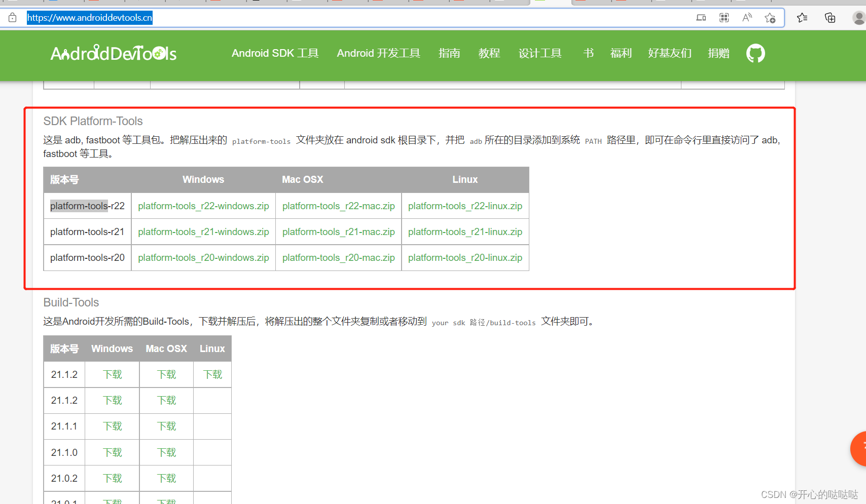Open the immersive reader icon in address bar

click(x=701, y=18)
